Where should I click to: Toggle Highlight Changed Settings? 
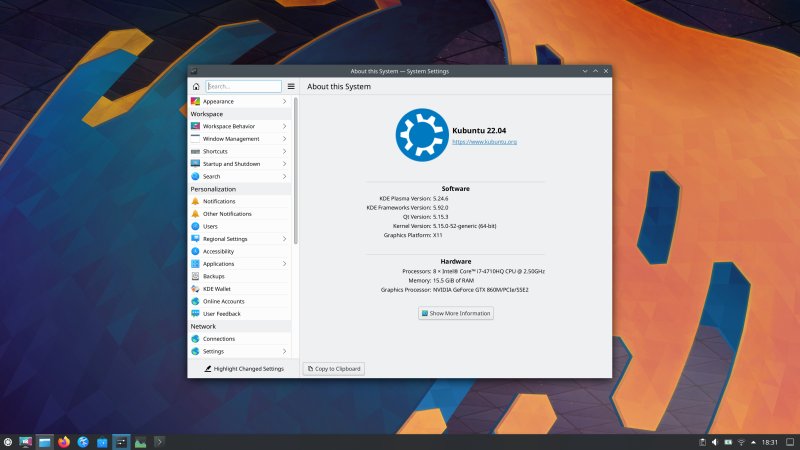point(243,369)
